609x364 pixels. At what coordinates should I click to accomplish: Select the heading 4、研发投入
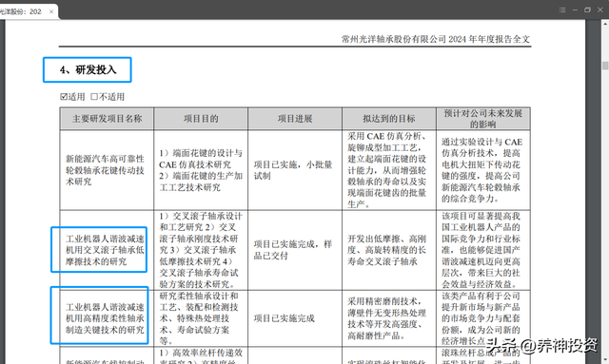coord(88,69)
